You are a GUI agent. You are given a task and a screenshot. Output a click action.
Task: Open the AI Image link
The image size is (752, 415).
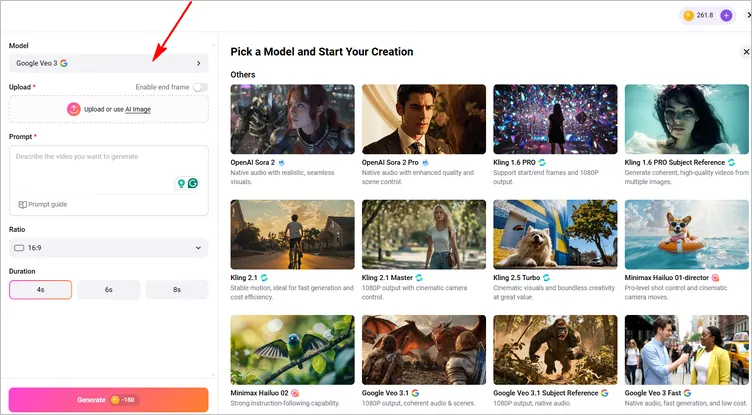point(138,109)
